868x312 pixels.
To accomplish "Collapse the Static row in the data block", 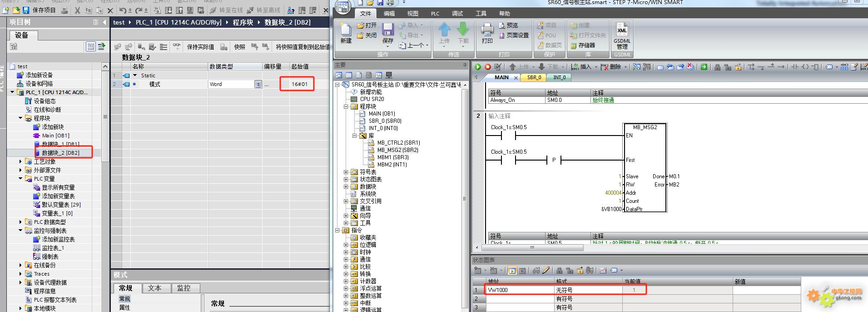I will click(135, 75).
